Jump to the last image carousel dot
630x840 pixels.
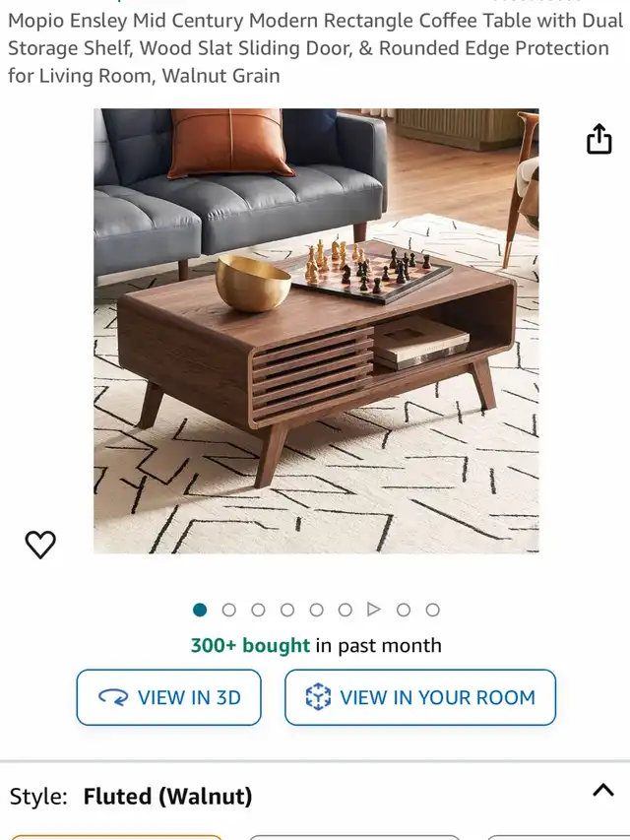pos(433,610)
